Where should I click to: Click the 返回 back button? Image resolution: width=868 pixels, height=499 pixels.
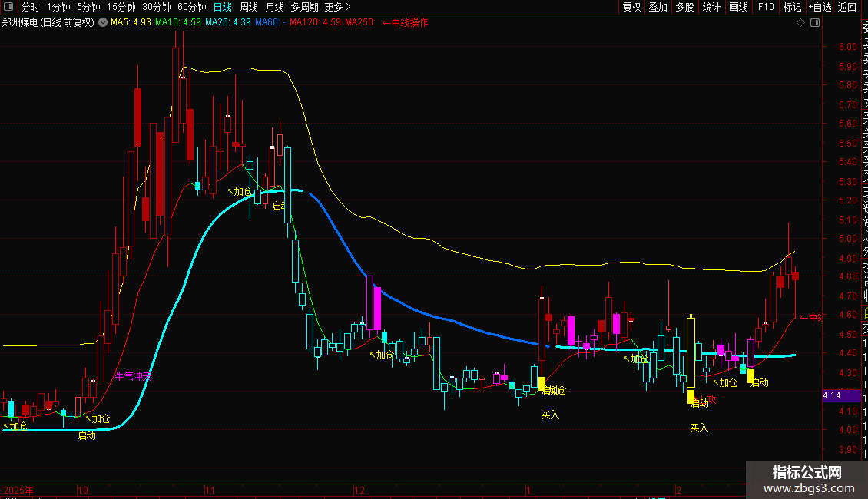pyautogui.click(x=847, y=7)
